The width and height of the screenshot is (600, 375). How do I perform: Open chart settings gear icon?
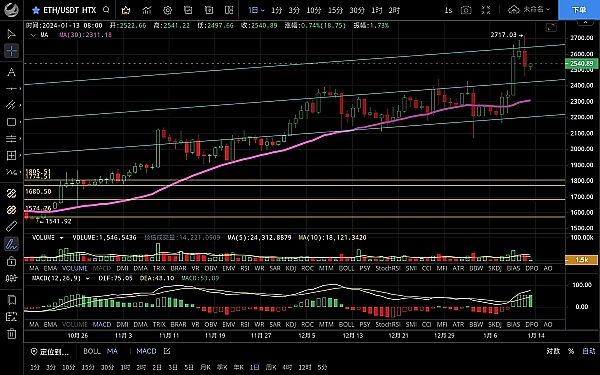click(167, 10)
